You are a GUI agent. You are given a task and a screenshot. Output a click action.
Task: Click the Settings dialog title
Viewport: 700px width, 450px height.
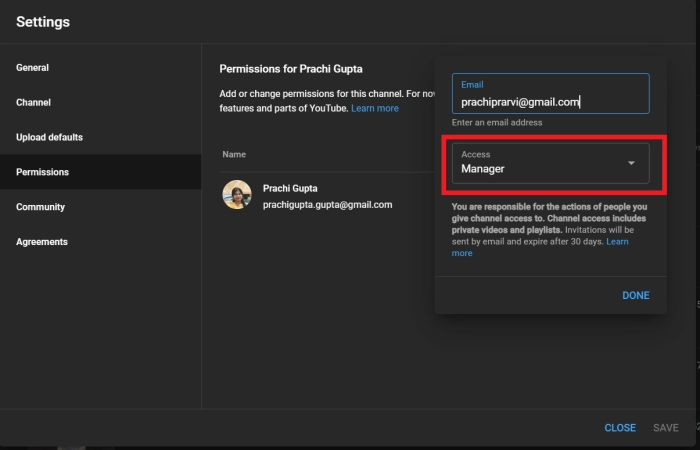pos(43,21)
